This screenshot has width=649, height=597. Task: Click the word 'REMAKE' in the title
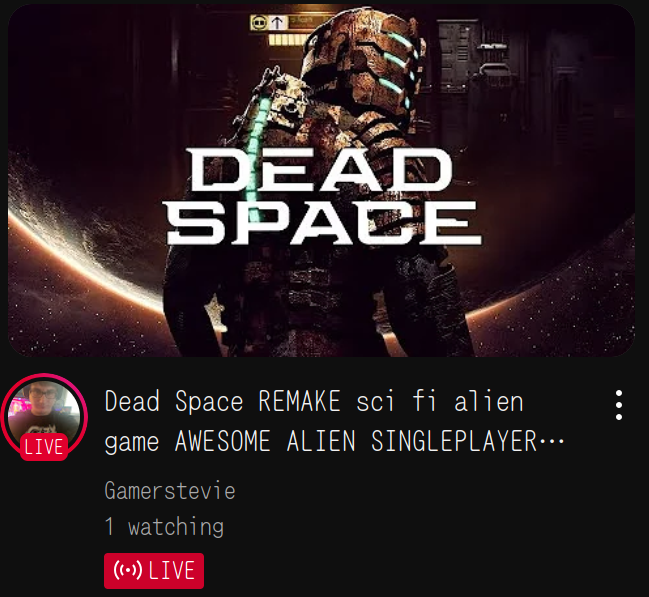tap(299, 401)
